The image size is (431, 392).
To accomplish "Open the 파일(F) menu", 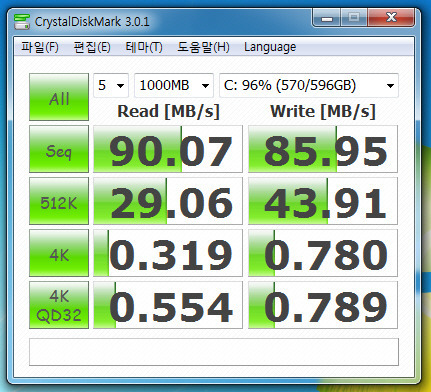I will coord(40,47).
